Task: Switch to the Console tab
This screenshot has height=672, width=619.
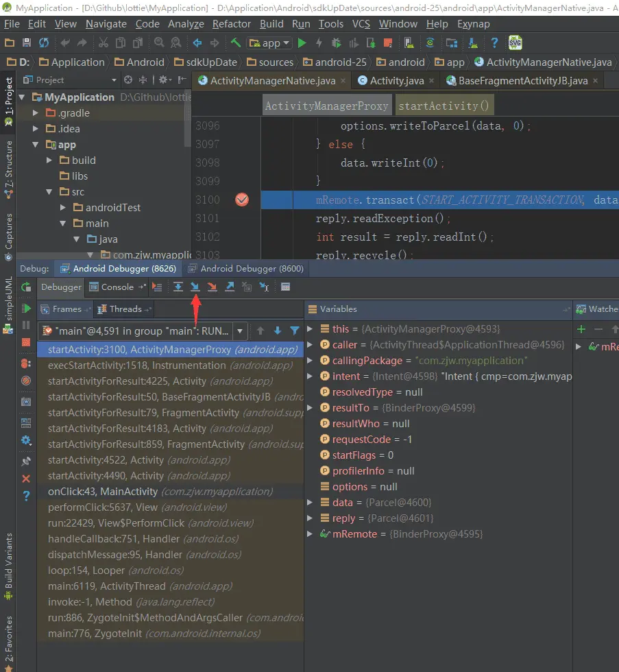Action: pyautogui.click(x=117, y=287)
